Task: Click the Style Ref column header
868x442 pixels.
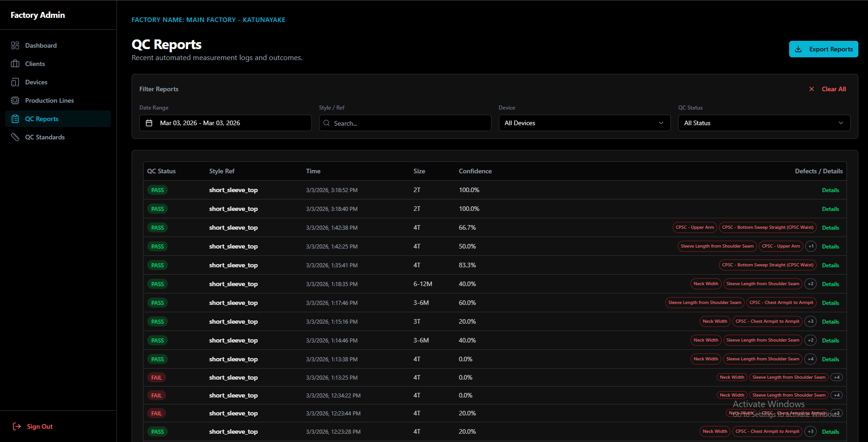Action: pos(222,171)
